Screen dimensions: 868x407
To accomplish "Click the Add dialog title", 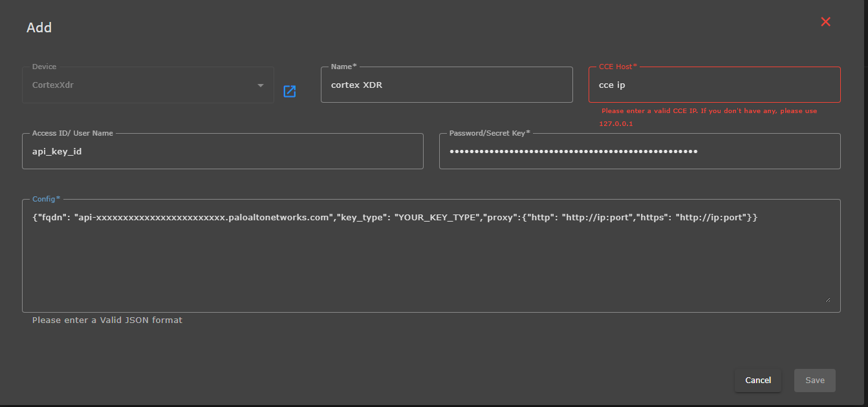I will pyautogui.click(x=39, y=28).
